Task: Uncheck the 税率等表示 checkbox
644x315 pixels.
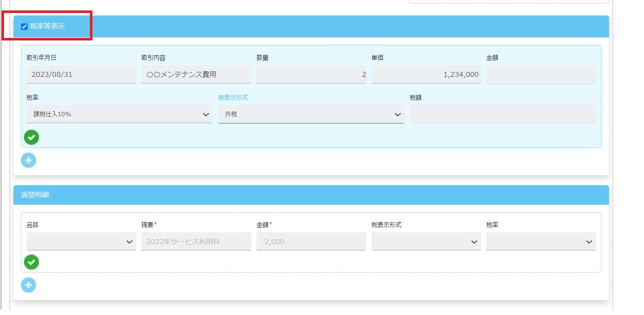Action: [x=24, y=26]
